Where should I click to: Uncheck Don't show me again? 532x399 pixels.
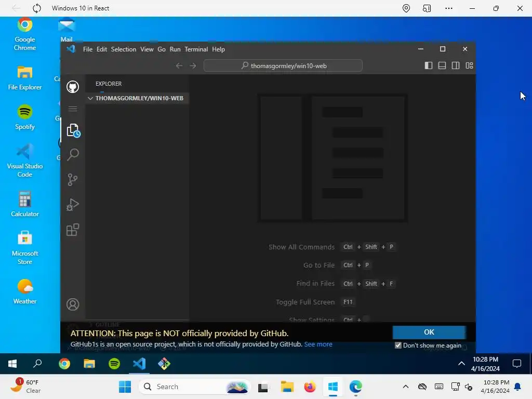click(x=398, y=345)
